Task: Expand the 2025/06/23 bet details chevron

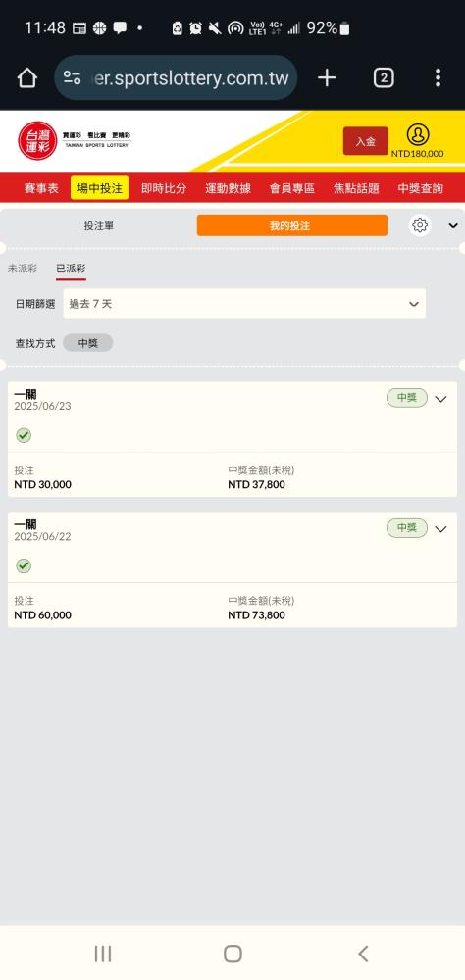Action: coord(440,399)
